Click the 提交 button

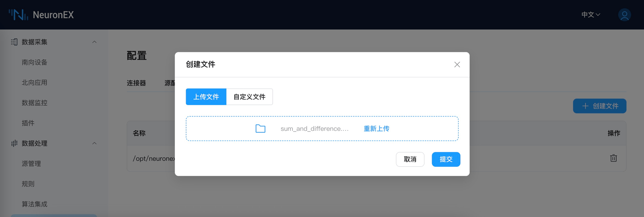[x=446, y=159]
